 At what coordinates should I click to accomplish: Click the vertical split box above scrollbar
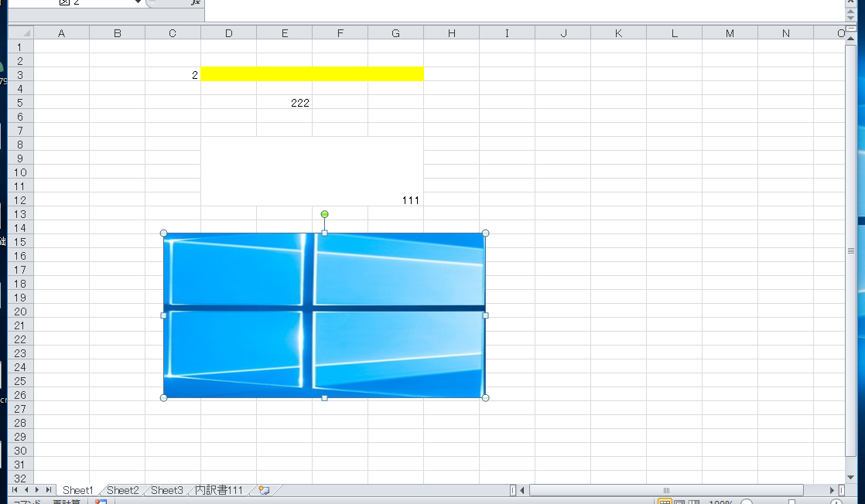850,28
